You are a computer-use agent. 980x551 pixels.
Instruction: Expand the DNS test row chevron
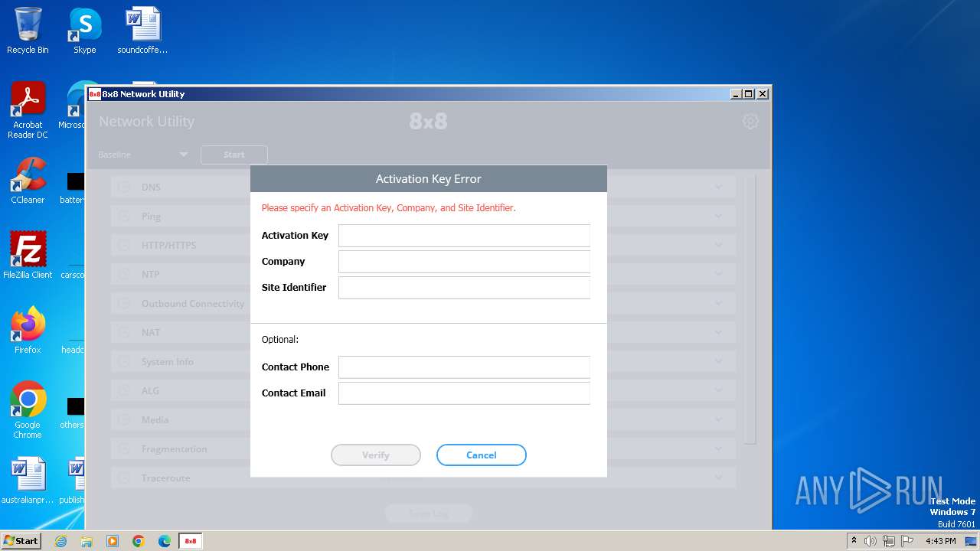tap(718, 187)
